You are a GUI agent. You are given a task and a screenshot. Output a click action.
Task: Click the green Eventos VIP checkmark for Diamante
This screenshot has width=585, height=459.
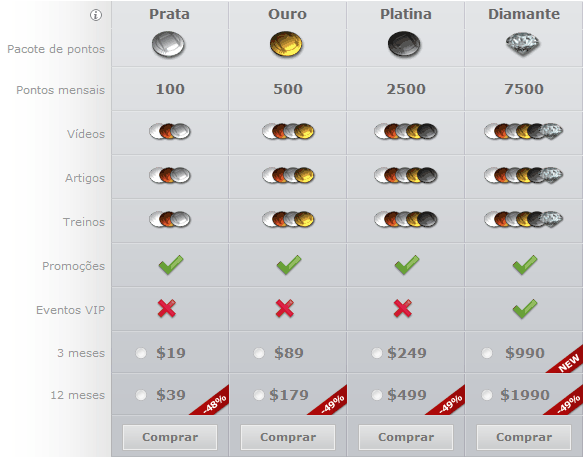[525, 309]
